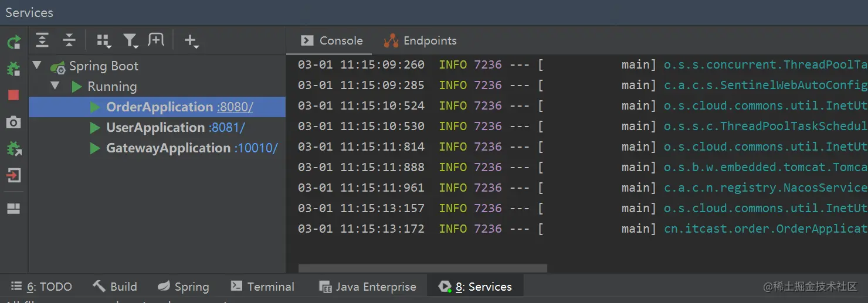Click log line timestamped 11:15:10:524
Screen dimensions: 868x303
pos(582,105)
